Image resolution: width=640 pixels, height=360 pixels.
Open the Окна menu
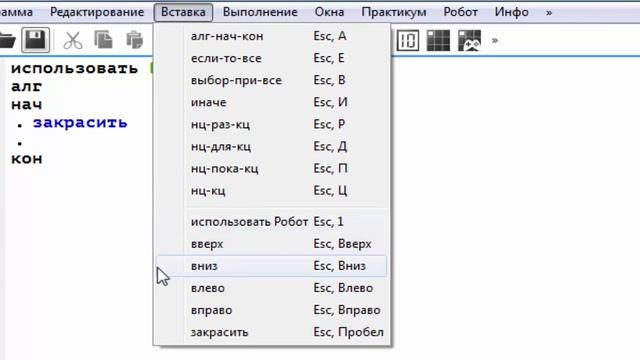point(329,12)
